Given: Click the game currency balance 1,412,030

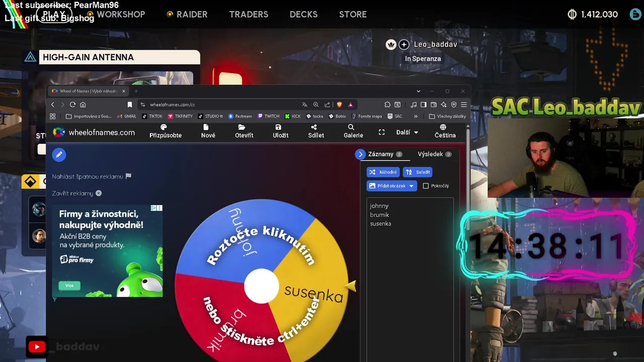Looking at the screenshot, I should [593, 15].
